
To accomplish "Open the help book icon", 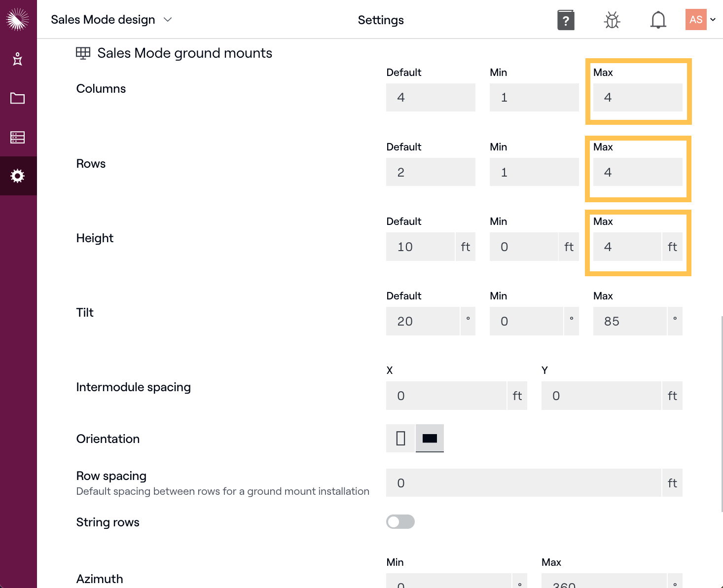I will pos(566,20).
